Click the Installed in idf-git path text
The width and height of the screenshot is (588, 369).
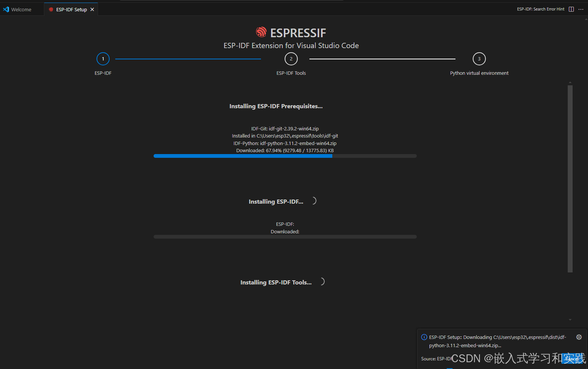click(x=285, y=136)
